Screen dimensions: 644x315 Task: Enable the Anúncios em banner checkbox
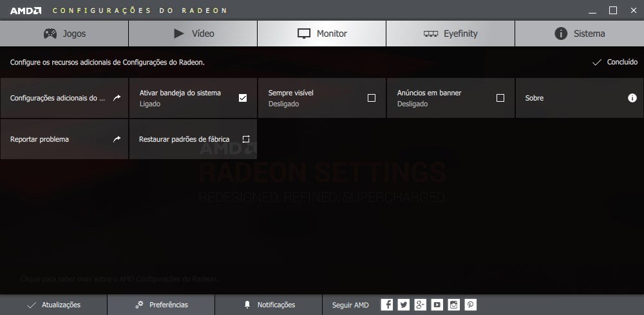(x=500, y=98)
